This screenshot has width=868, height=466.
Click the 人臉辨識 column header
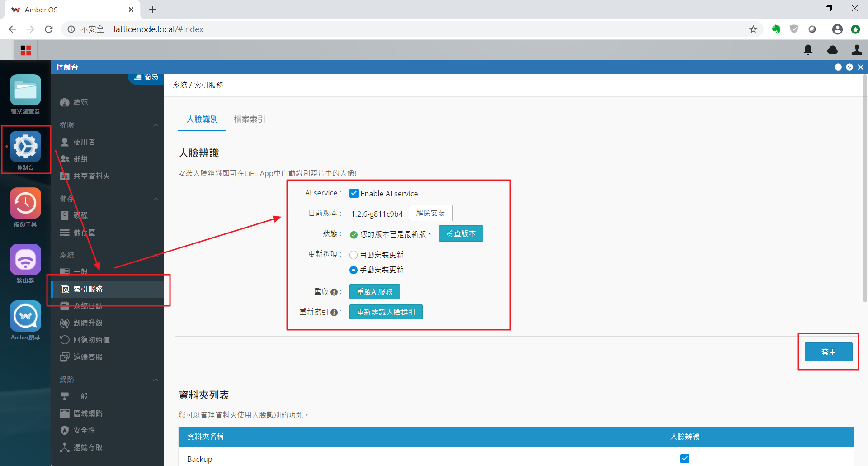(684, 437)
